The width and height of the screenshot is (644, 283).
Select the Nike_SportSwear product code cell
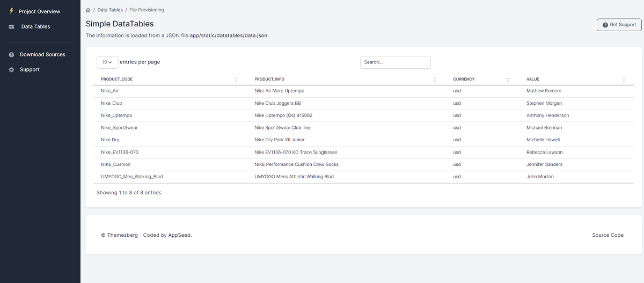(x=119, y=128)
